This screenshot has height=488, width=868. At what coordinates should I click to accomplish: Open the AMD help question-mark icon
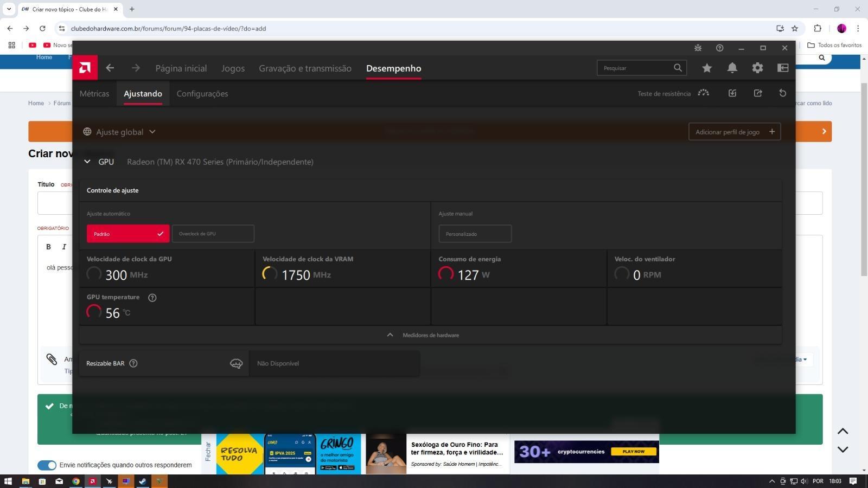719,48
